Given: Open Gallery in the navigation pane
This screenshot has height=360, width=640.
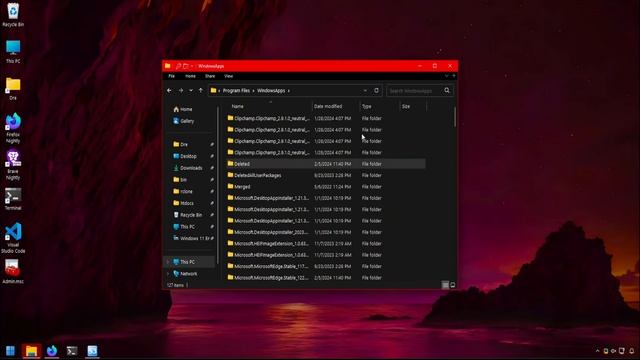Looking at the screenshot, I should 184,121.
